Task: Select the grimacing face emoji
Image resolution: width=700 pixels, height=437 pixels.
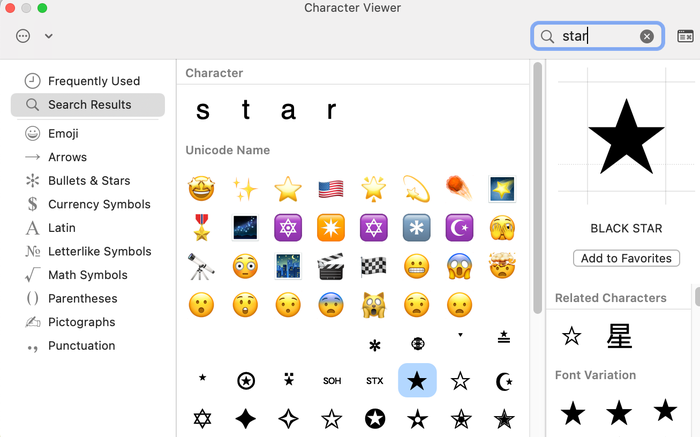Action: tap(417, 266)
